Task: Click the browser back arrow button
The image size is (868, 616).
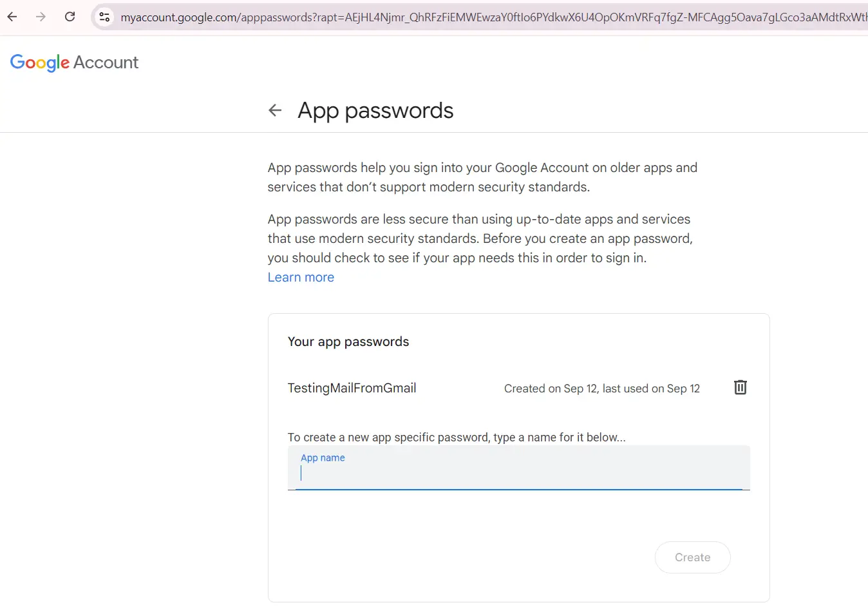Action: (x=12, y=17)
